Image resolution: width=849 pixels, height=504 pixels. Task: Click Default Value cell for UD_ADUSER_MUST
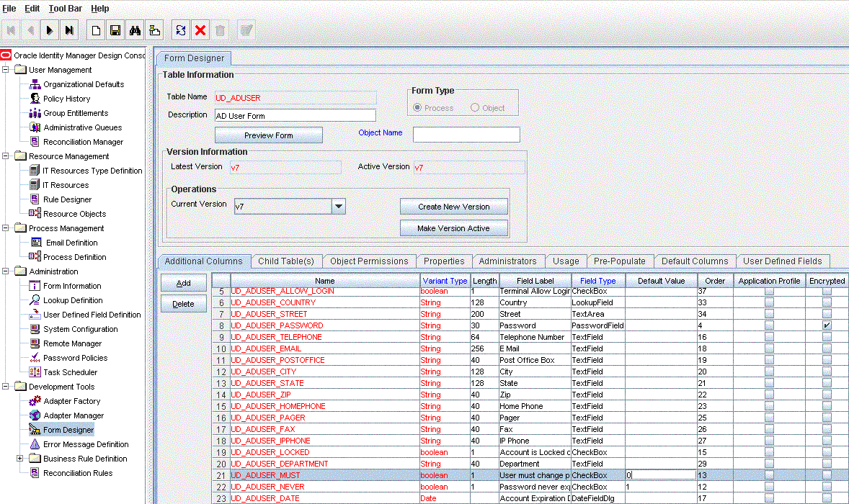(x=661, y=475)
